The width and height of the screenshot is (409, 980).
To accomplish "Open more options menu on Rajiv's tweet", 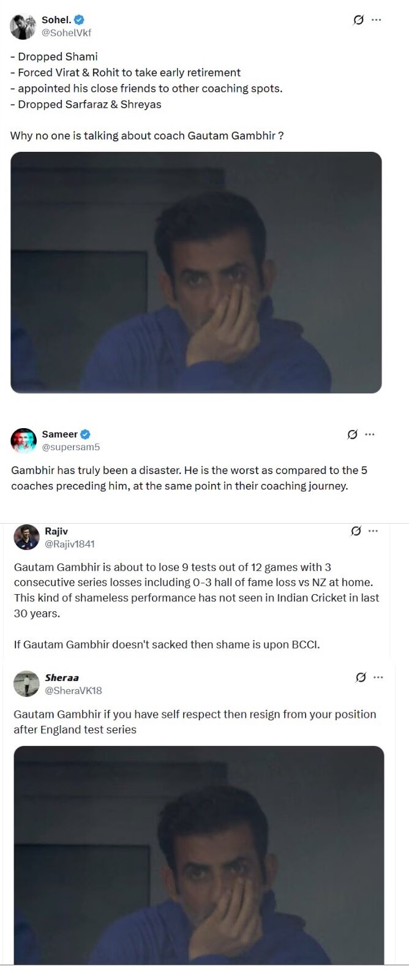I will pos(374,530).
